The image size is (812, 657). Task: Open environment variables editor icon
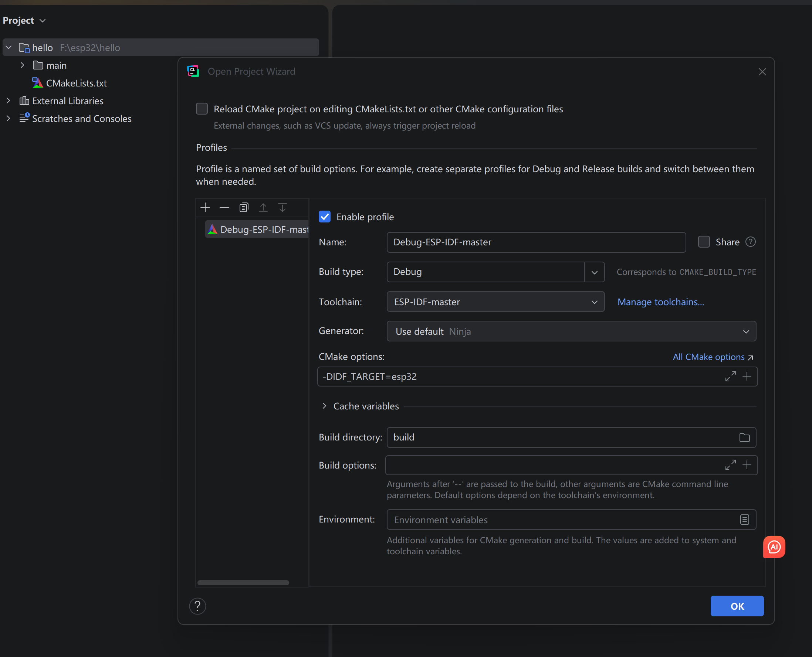tap(745, 520)
